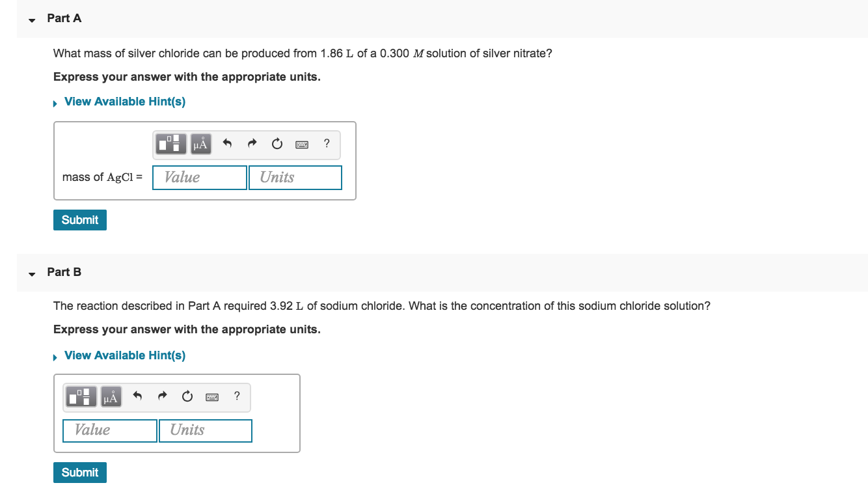The width and height of the screenshot is (868, 496).
Task: Collapse the Part A section
Action: click(x=31, y=20)
